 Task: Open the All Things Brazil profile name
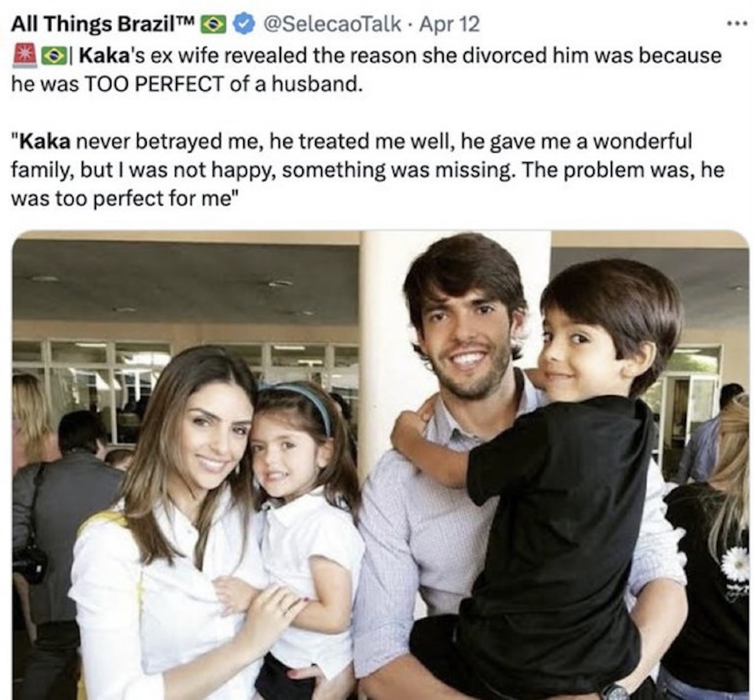click(x=102, y=25)
